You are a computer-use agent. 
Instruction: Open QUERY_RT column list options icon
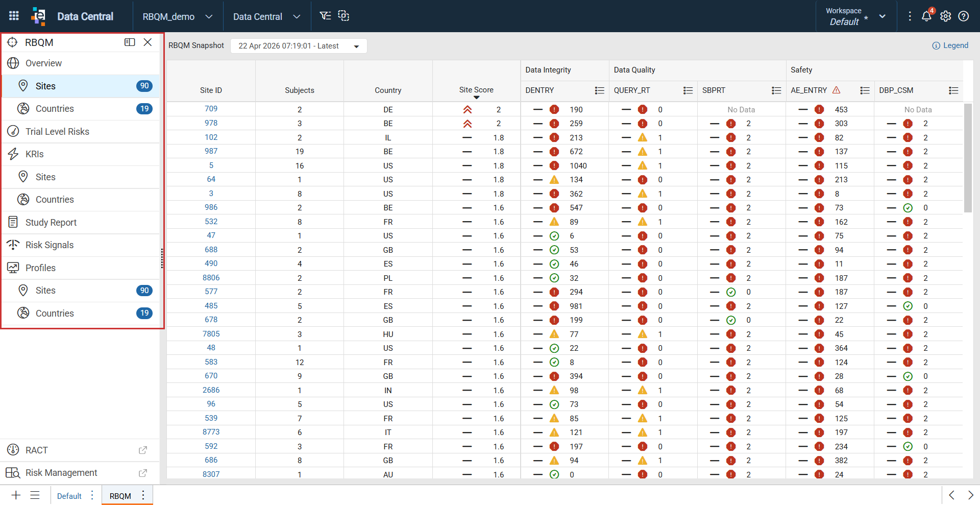click(x=688, y=90)
